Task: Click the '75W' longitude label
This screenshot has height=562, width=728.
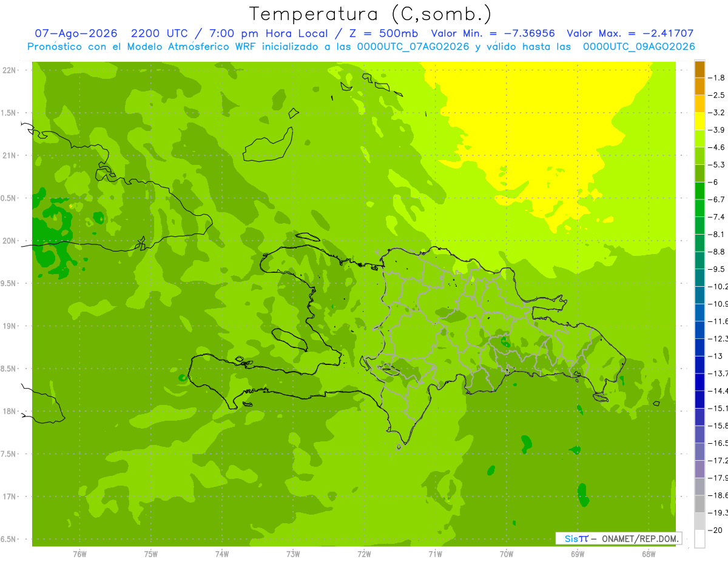Action: pyautogui.click(x=151, y=554)
